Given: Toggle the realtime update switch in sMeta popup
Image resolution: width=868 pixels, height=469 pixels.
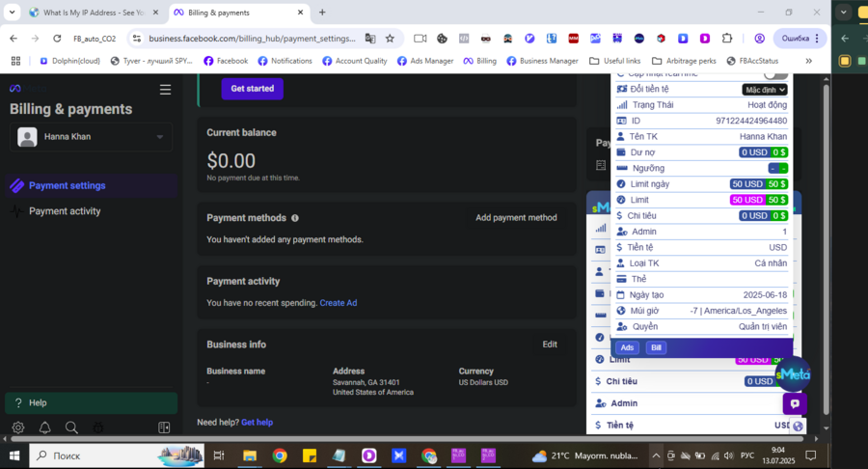Looking at the screenshot, I should 774,74.
